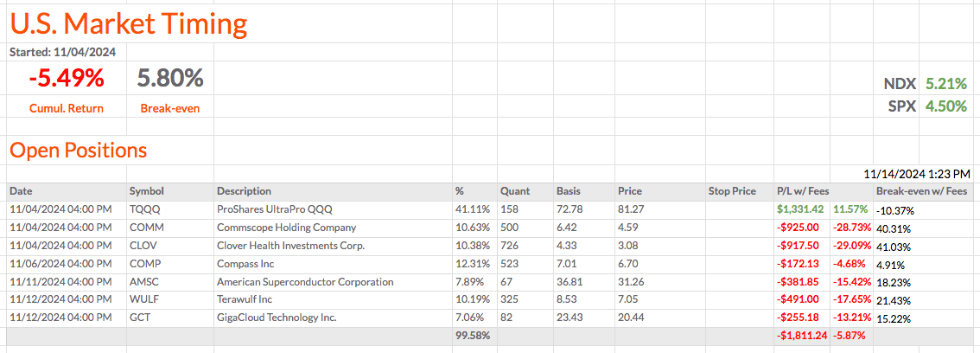
Task: Select the Stop Price column header
Action: (731, 191)
